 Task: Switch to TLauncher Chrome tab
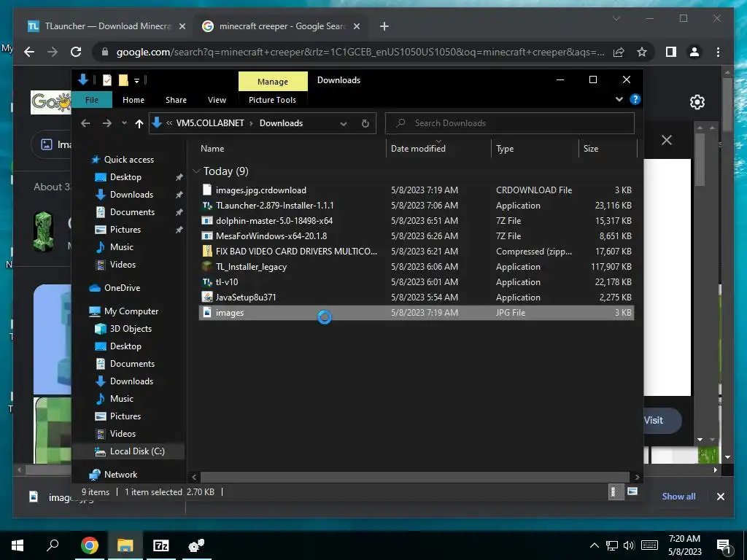click(x=107, y=26)
